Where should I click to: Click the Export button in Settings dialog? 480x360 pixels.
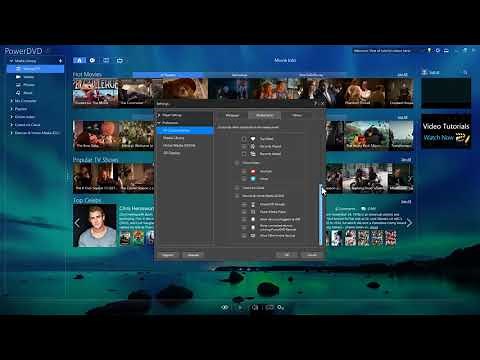tap(193, 255)
